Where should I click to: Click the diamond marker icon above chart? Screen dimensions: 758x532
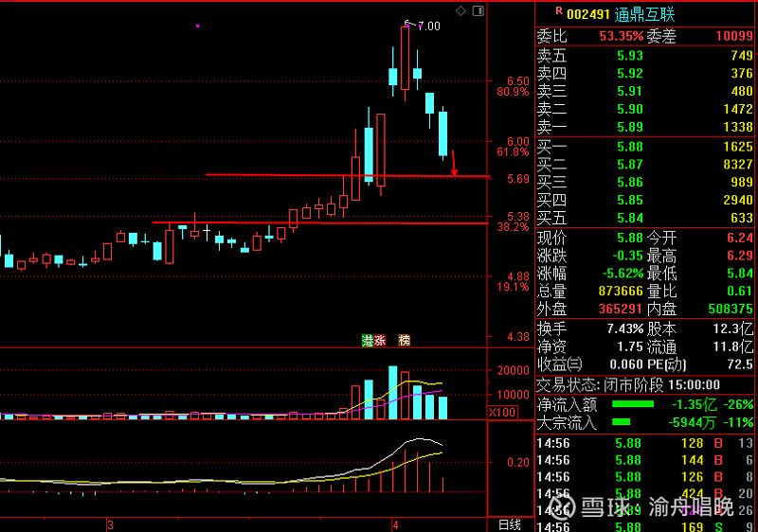[460, 10]
